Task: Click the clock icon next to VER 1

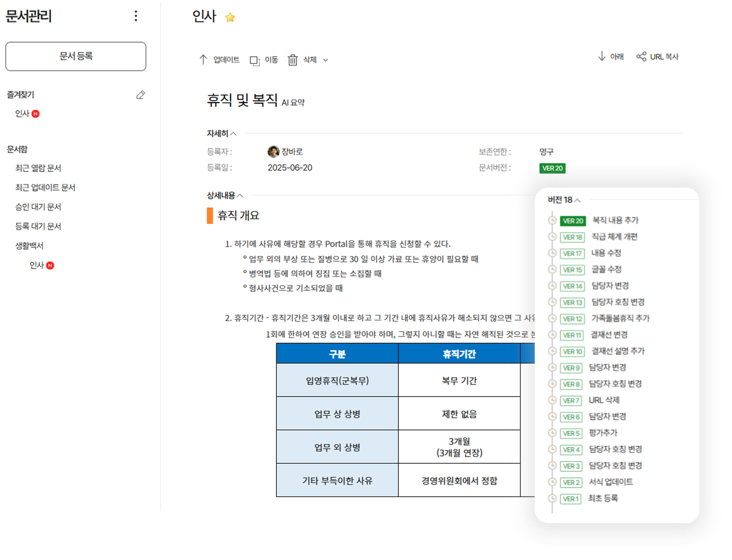Action: tap(553, 499)
